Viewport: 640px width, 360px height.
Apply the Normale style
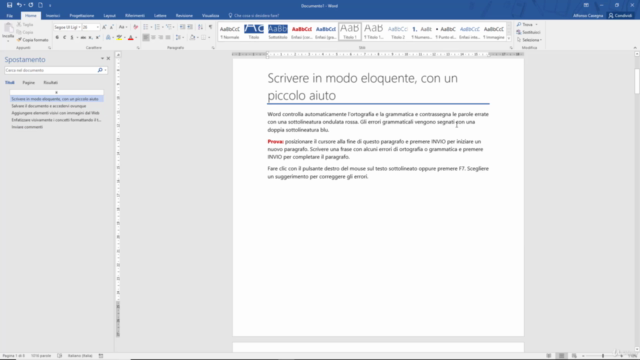(x=230, y=31)
